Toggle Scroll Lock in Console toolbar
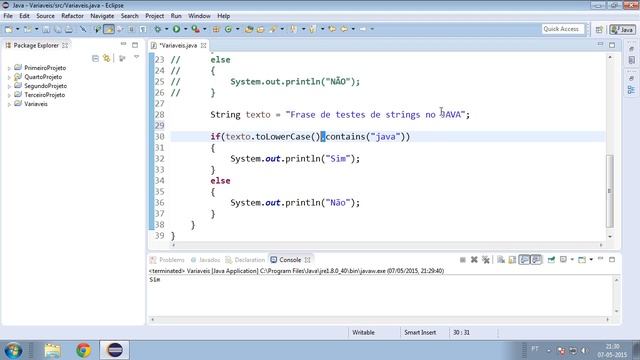 pyautogui.click(x=512, y=260)
